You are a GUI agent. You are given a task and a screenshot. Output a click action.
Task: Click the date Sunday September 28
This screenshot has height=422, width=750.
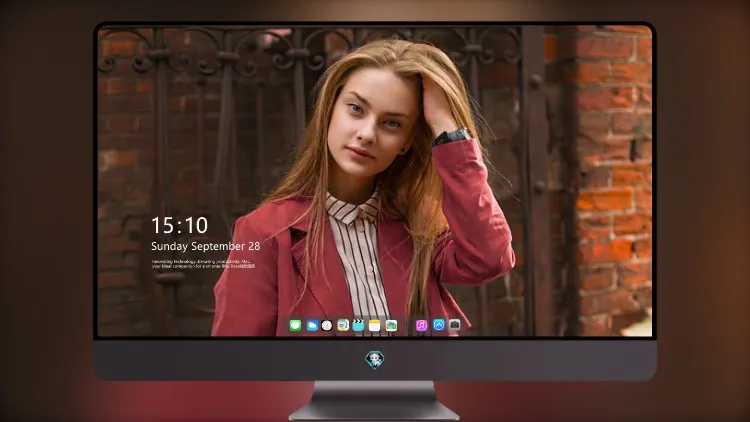pos(206,246)
